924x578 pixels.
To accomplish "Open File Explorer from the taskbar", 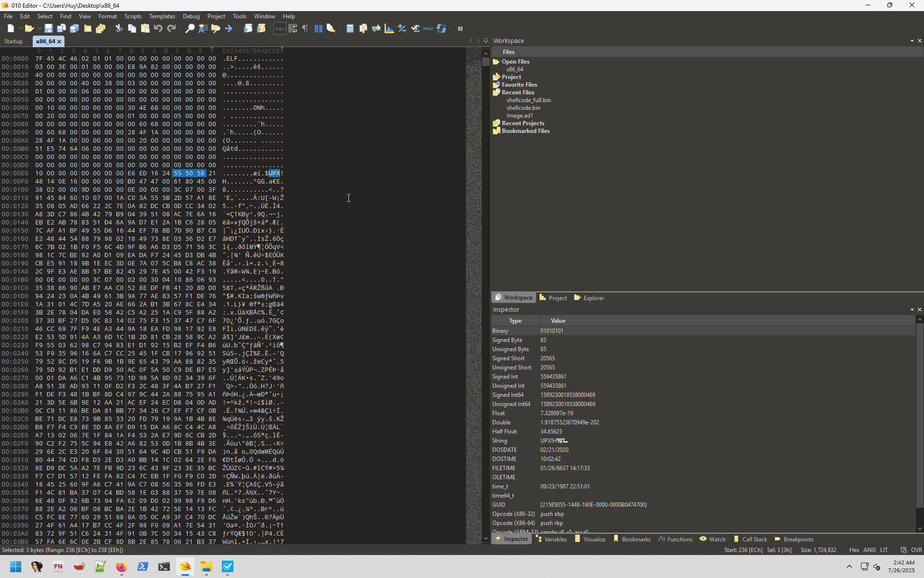I will click(x=206, y=567).
